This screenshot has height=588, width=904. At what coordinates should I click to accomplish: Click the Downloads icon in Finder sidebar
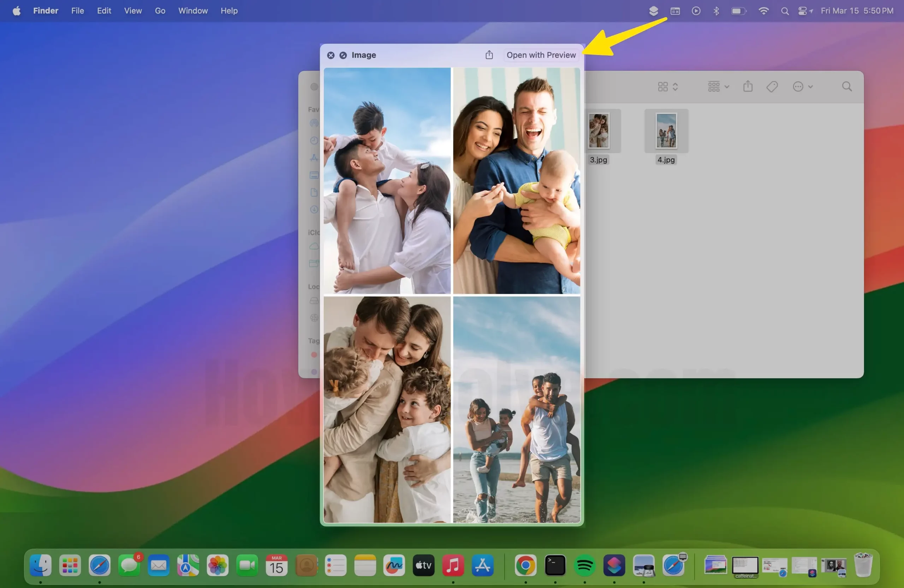point(314,209)
